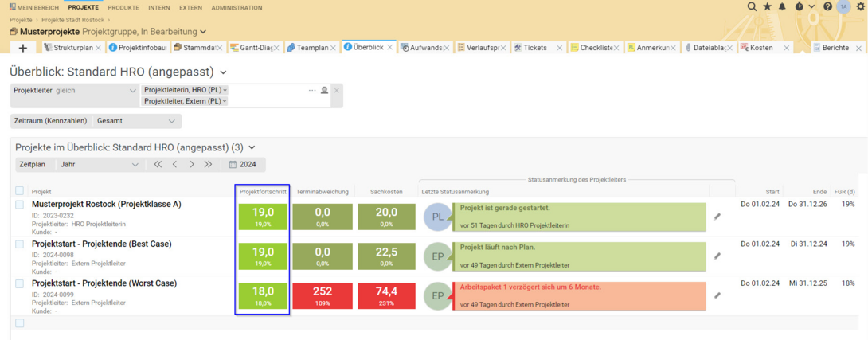This screenshot has width=868, height=340.
Task: Click the favorites star icon
Action: pos(767,6)
